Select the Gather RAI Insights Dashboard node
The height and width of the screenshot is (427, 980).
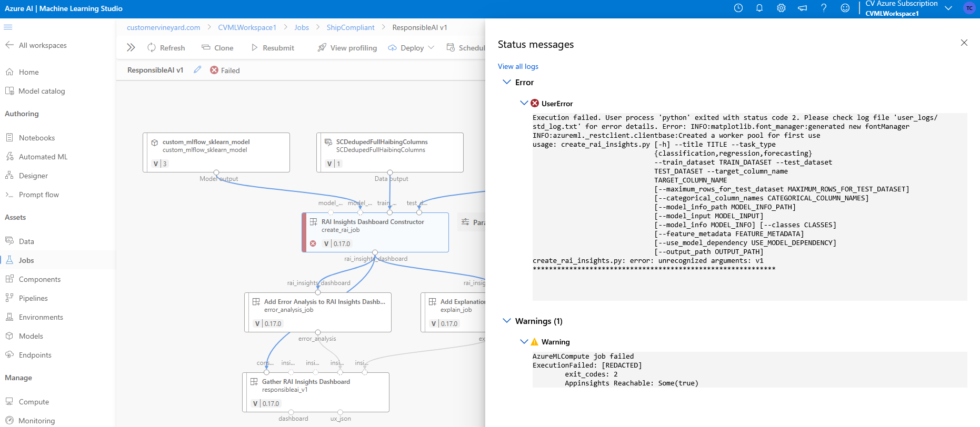point(316,392)
